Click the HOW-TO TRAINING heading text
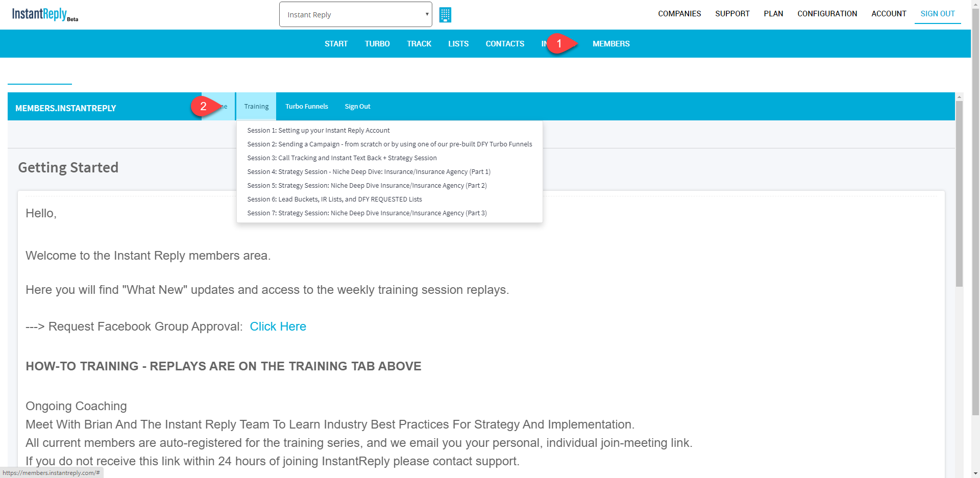 click(224, 366)
